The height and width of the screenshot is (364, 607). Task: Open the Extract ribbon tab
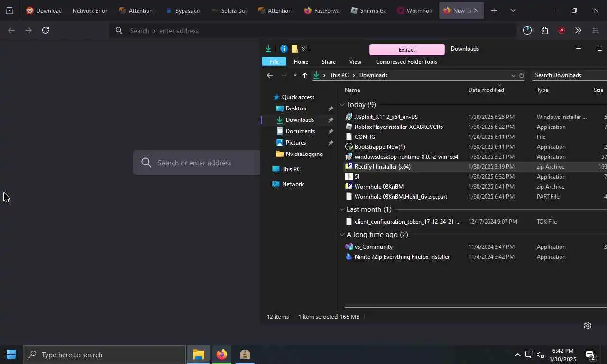[x=407, y=49]
